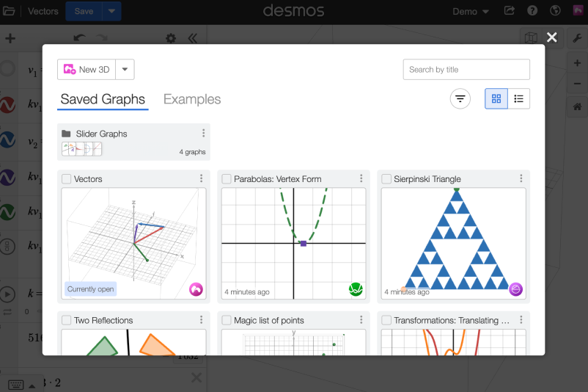The height and width of the screenshot is (392, 588).
Task: Switch to the Examples tab
Action: [192, 99]
